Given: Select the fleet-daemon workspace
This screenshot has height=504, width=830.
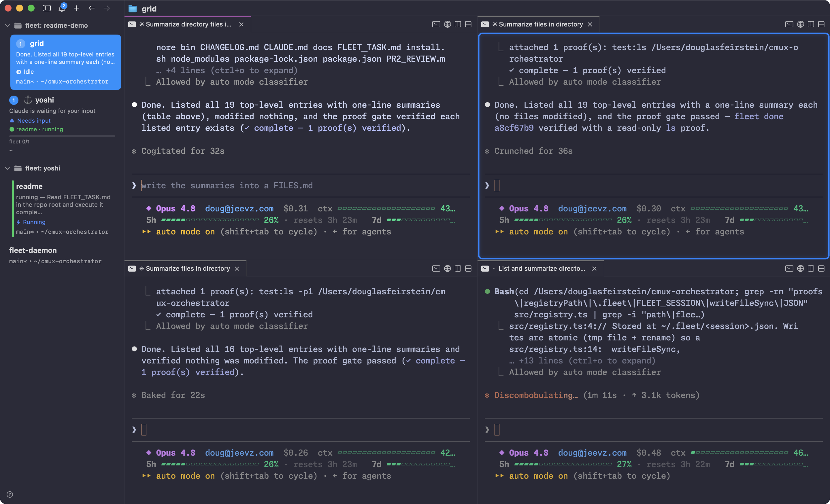Looking at the screenshot, I should pos(62,255).
